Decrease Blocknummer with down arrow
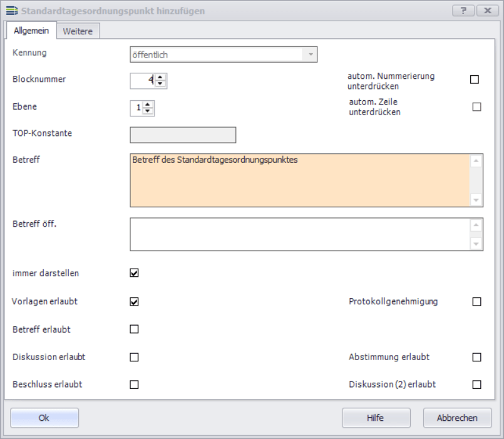Image resolution: width=504 pixels, height=439 pixels. coord(161,84)
